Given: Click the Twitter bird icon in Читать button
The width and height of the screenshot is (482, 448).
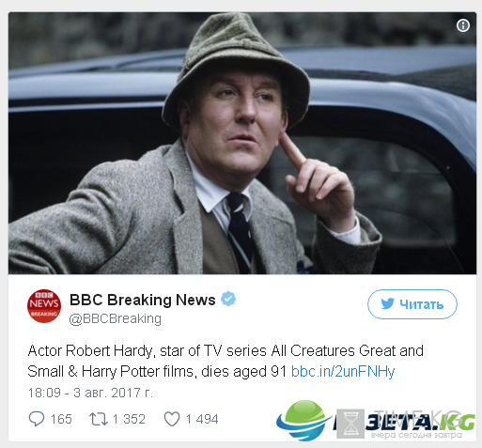Looking at the screenshot, I should click(387, 303).
